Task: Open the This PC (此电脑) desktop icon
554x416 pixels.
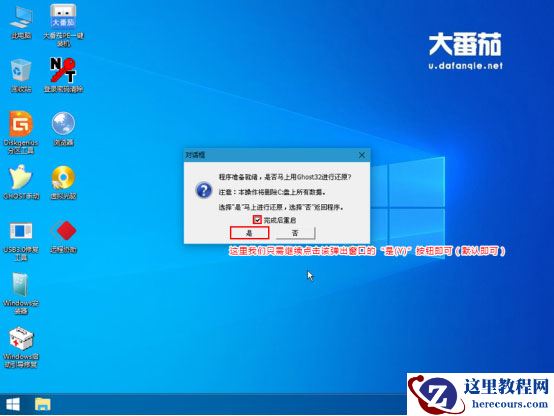Action: pos(21,22)
